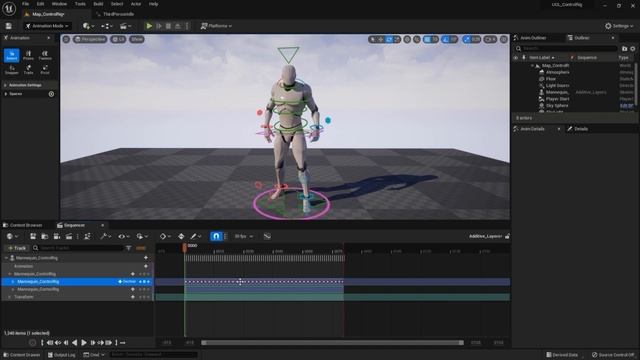The height and width of the screenshot is (360, 640).
Task: Collapse the Map_ControlRig tree in Outliner
Action: pyautogui.click(x=532, y=65)
